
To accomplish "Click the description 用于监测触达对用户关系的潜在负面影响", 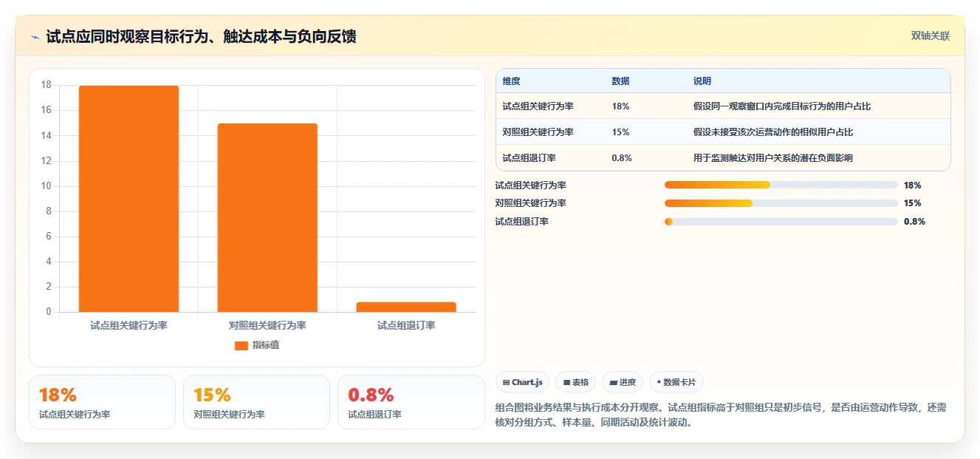I will click(x=773, y=158).
